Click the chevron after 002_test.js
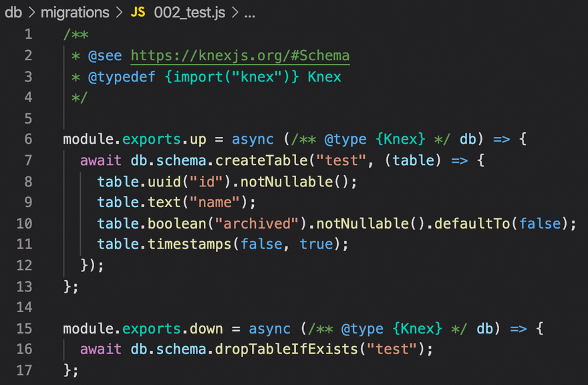Screen dimensions: 588x385 pos(235,12)
